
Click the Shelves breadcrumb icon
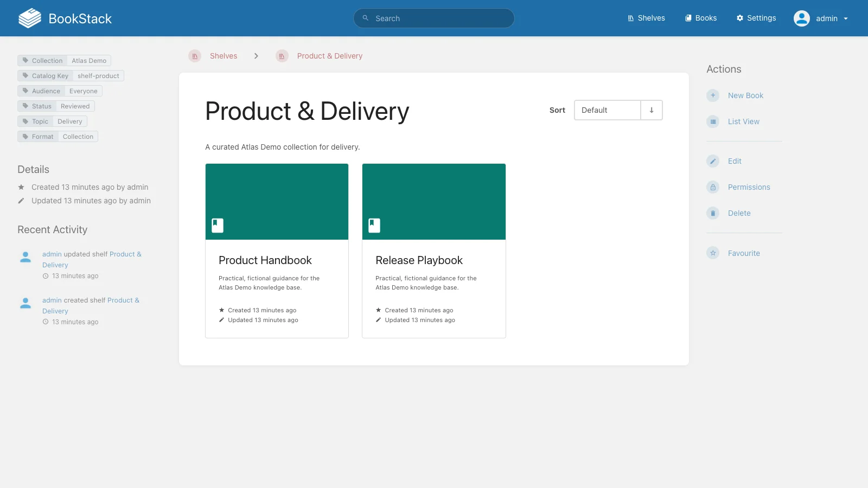[x=195, y=56]
